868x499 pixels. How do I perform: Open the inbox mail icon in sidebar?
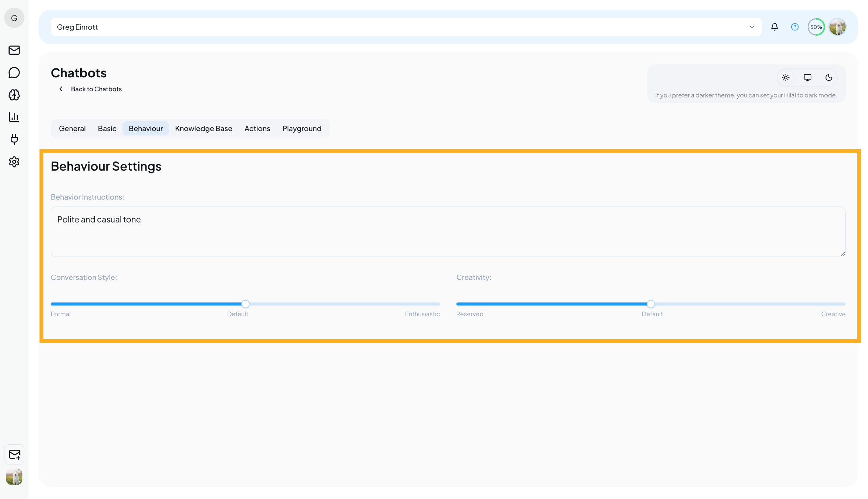click(x=14, y=50)
